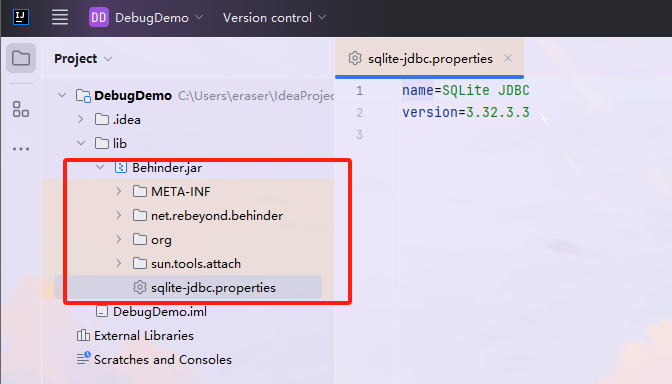Click the gear icon beside sqlite-jdbc.properties tree row
The image size is (672, 384).
tap(140, 287)
